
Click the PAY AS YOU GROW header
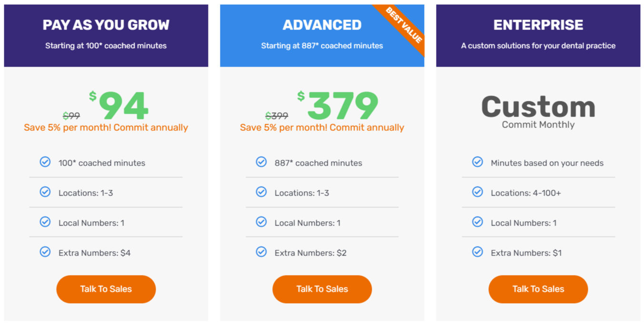point(106,24)
